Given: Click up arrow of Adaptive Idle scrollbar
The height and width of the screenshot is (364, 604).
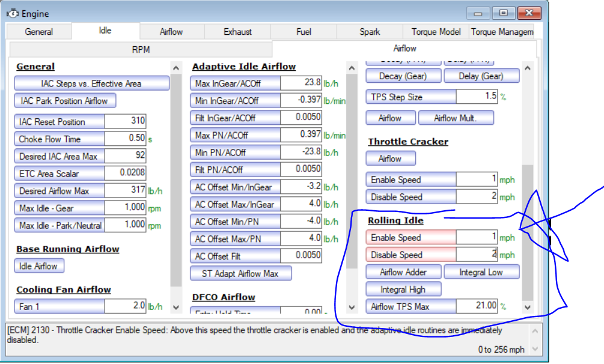Looking at the screenshot, I should [352, 68].
